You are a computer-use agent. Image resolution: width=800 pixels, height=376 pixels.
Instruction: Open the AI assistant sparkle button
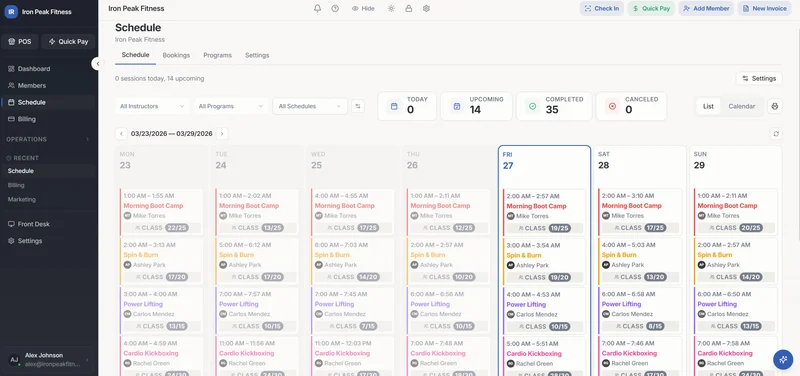click(783, 360)
